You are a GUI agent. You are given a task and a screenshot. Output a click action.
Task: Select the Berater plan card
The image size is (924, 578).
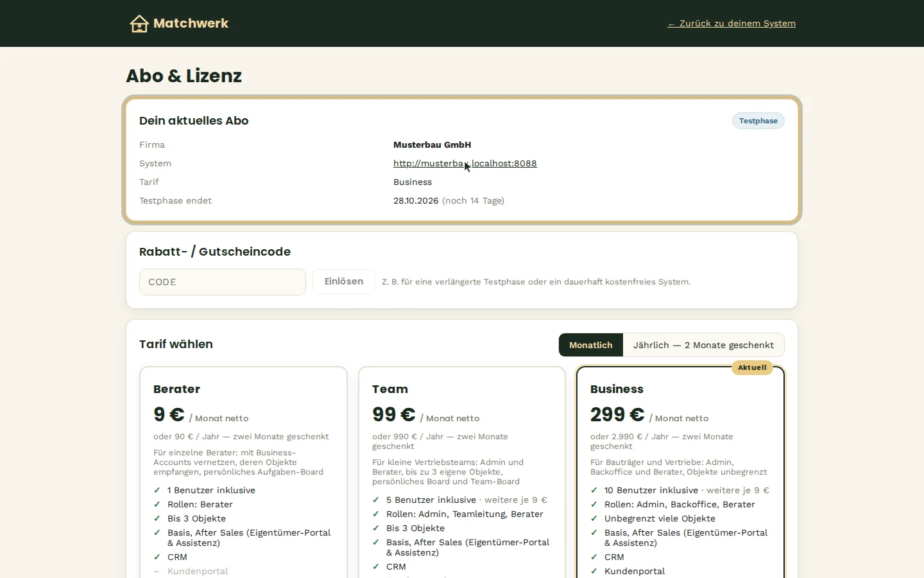(x=243, y=472)
